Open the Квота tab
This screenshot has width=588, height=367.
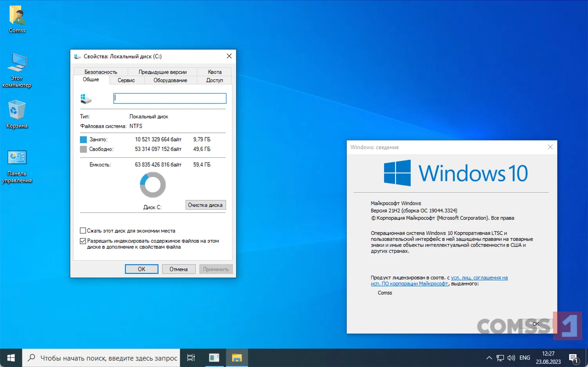(215, 72)
